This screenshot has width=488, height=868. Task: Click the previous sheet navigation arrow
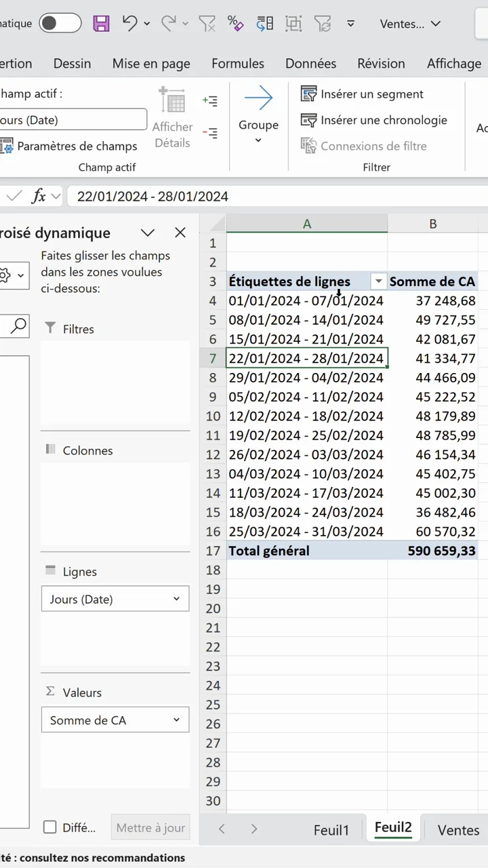(x=222, y=829)
